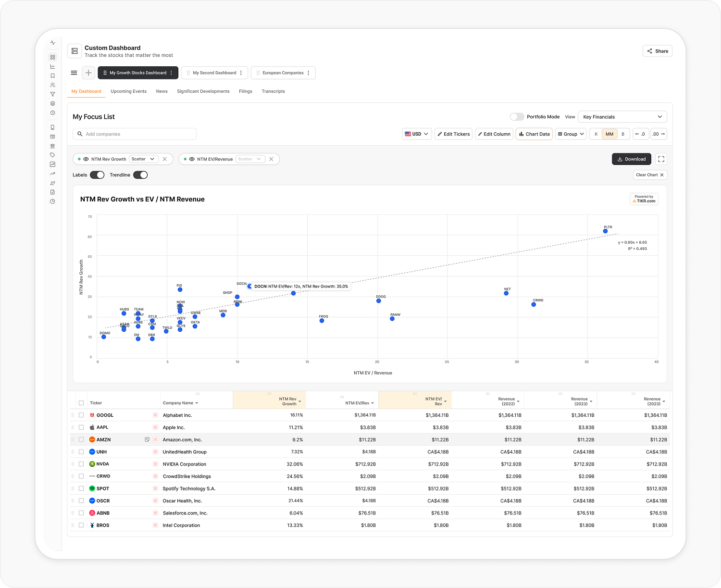This screenshot has height=588, width=721.
Task: Click the hamburger menu icon beside dashboards
Action: (74, 73)
